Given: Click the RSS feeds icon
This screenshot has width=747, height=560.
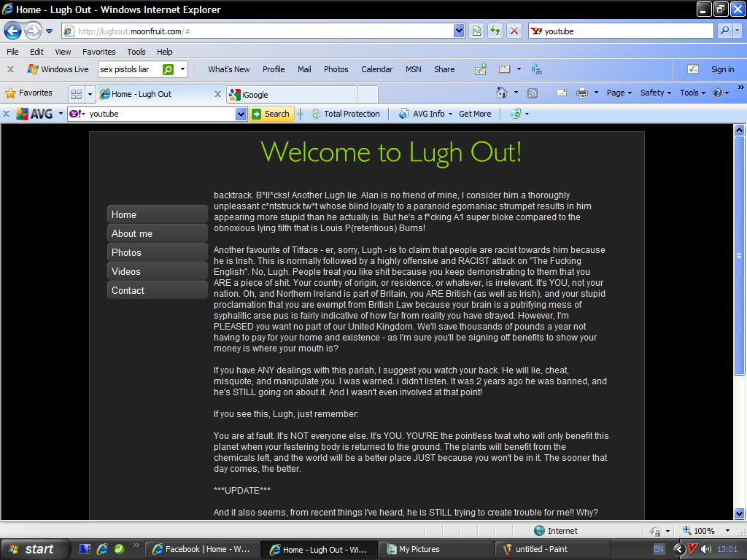Looking at the screenshot, I should point(533,93).
